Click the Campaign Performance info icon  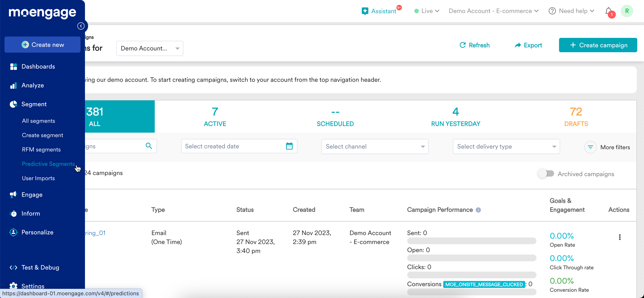478,210
